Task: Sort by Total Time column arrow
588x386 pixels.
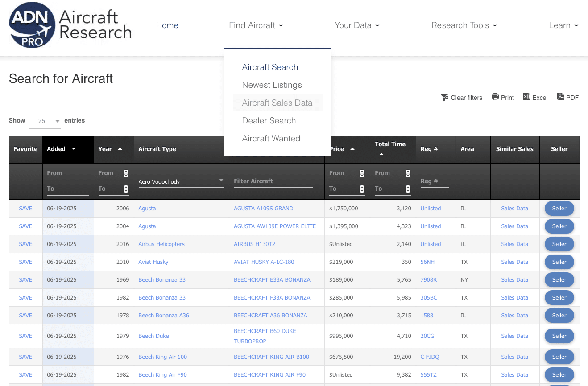Action: pos(381,154)
